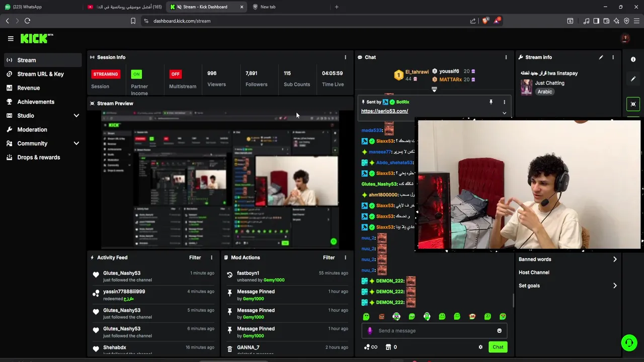
Task: Go to Revenue page
Action: pyautogui.click(x=43, y=88)
